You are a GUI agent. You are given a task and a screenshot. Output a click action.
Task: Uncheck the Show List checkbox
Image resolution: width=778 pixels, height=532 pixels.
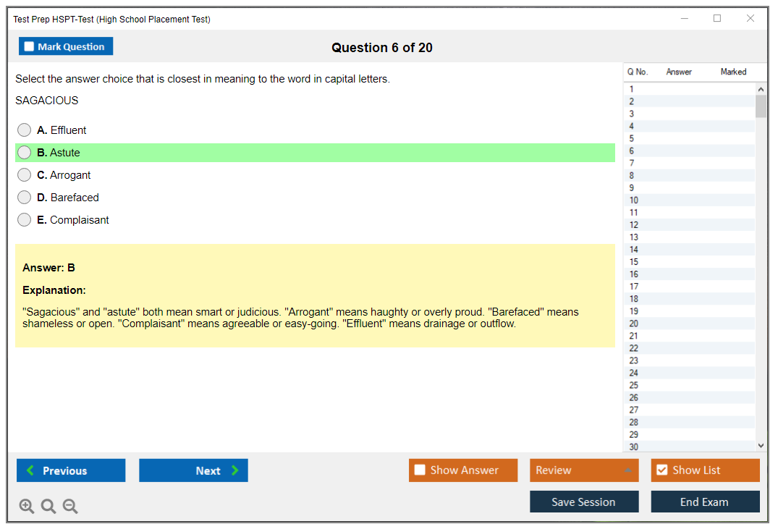click(x=661, y=470)
